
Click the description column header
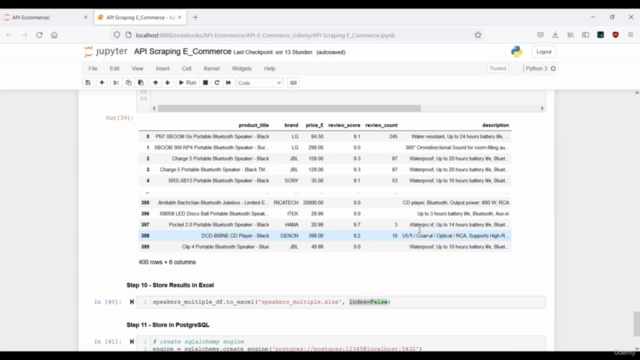pyautogui.click(x=496, y=125)
